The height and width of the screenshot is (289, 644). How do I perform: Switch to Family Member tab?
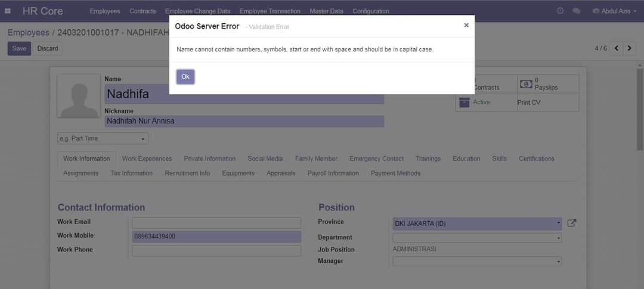[316, 159]
